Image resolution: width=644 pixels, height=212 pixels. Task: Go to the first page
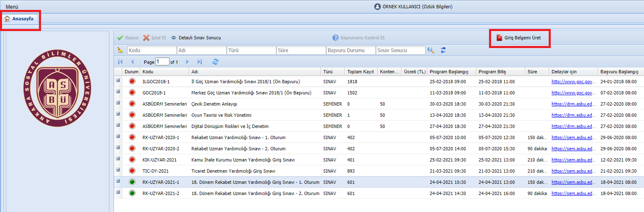[121, 62]
